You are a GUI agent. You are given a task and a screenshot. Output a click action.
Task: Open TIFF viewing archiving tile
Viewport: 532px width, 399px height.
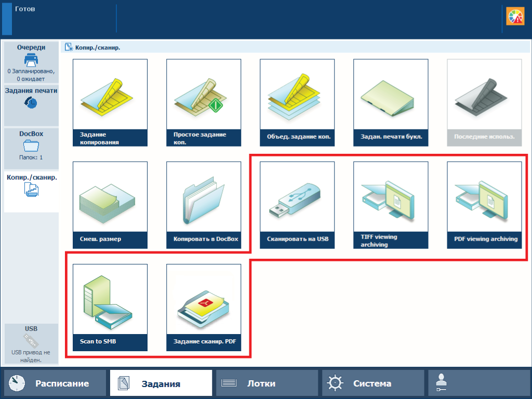391,205
